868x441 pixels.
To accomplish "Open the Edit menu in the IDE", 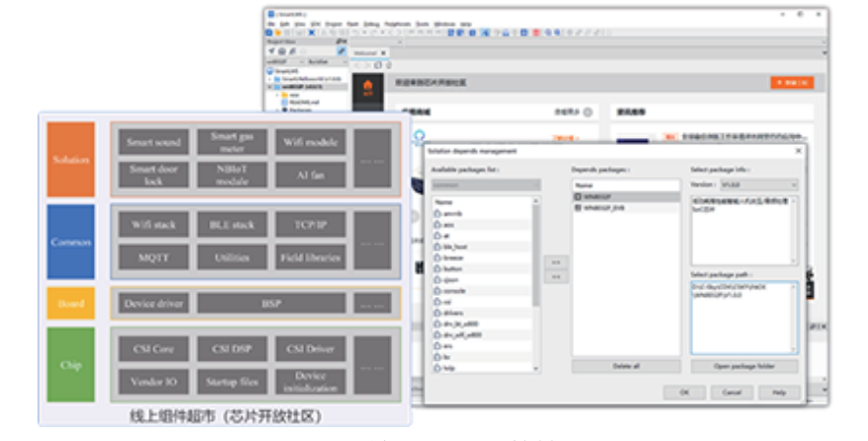I will 284,25.
